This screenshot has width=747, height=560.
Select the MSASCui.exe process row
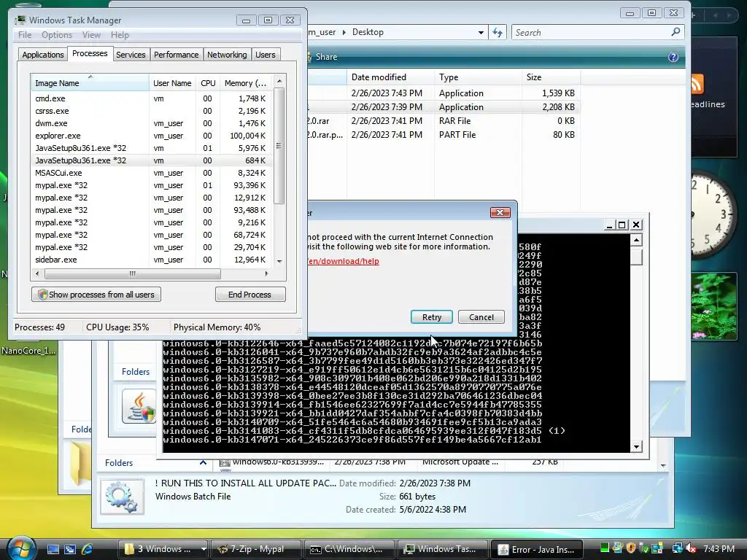[152, 173]
